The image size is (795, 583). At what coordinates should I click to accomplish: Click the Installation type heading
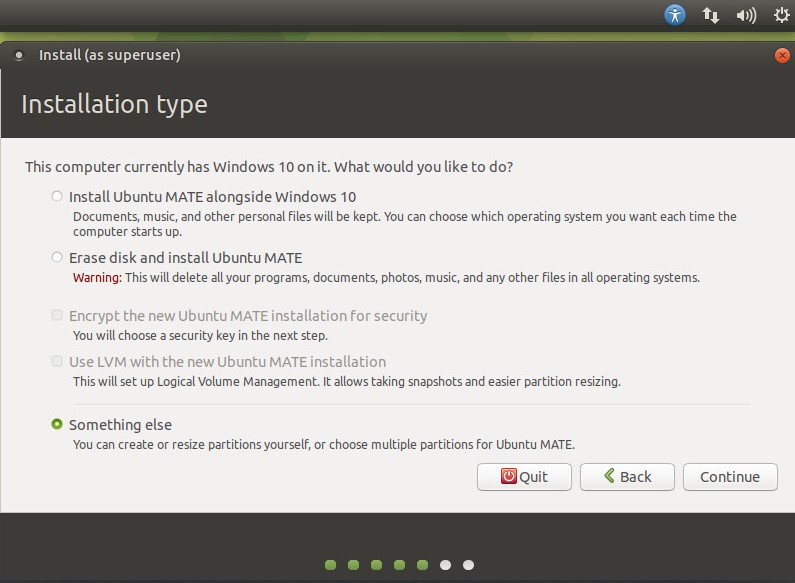(114, 104)
